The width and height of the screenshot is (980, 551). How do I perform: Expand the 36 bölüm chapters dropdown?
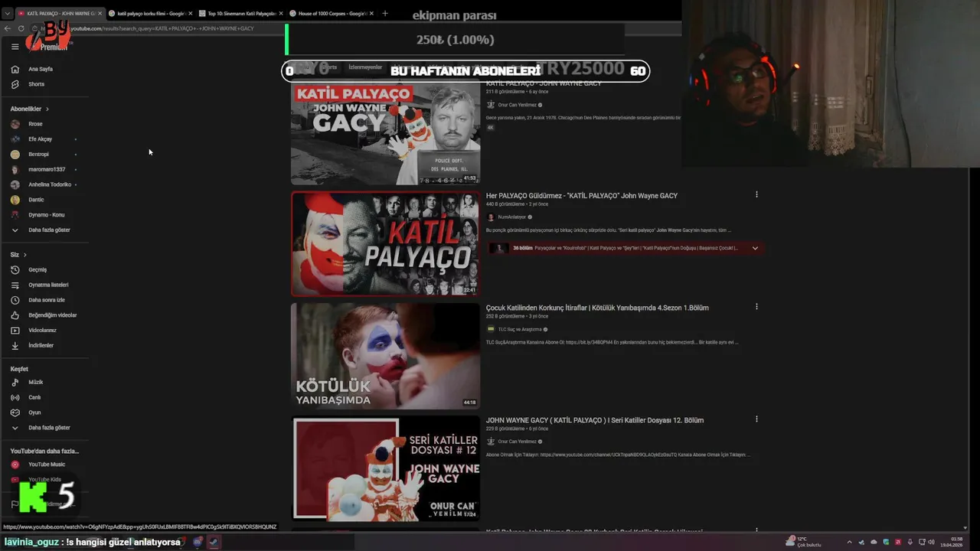(x=755, y=248)
